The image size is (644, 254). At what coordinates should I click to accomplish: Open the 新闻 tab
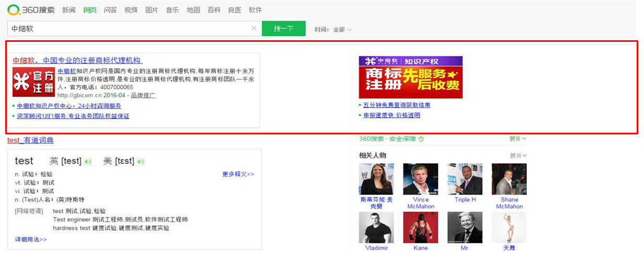69,10
